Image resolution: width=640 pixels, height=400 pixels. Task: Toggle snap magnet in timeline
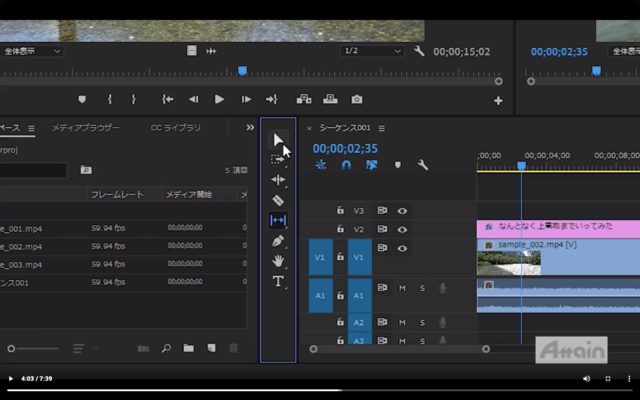(346, 165)
